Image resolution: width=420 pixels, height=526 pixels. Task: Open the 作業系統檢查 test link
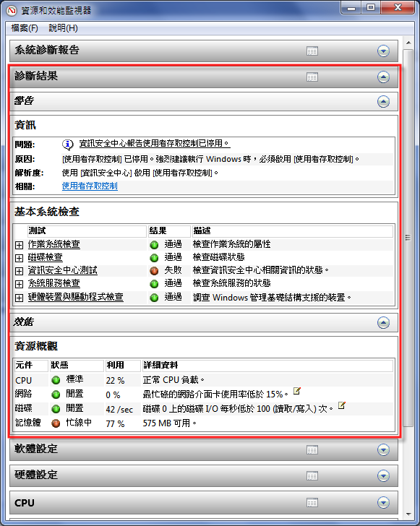[x=53, y=244]
